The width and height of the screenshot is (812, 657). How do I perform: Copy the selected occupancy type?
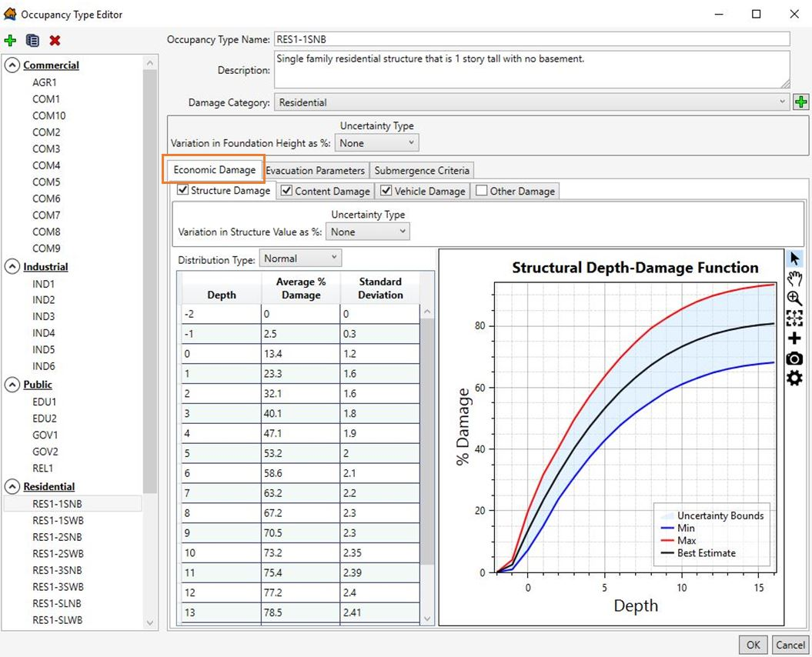[x=32, y=40]
